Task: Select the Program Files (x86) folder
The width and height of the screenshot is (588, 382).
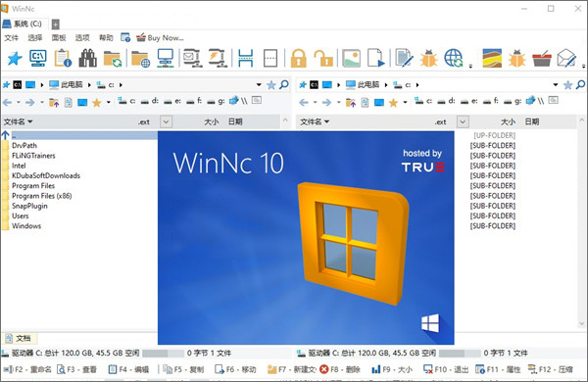Action: click(x=41, y=196)
